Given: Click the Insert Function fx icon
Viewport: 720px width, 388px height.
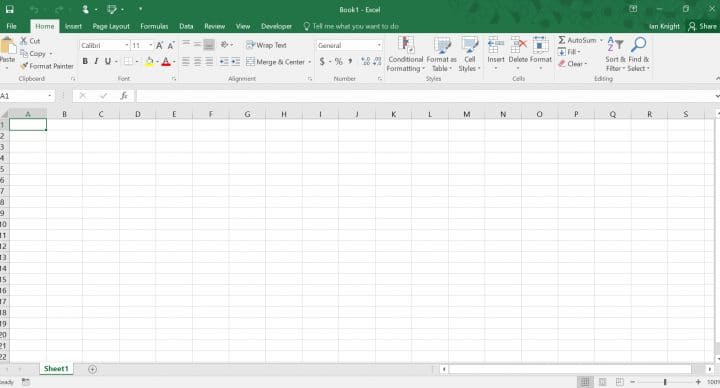Looking at the screenshot, I should (124, 96).
